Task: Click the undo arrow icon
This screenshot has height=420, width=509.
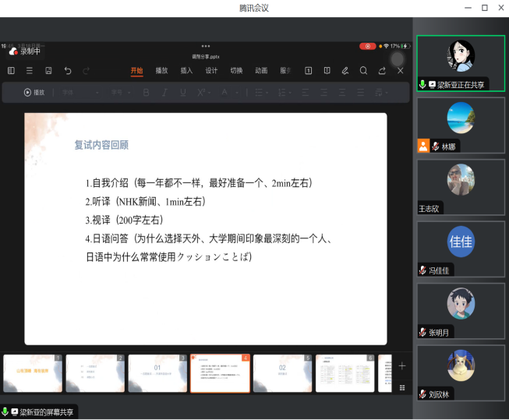Action: click(68, 71)
